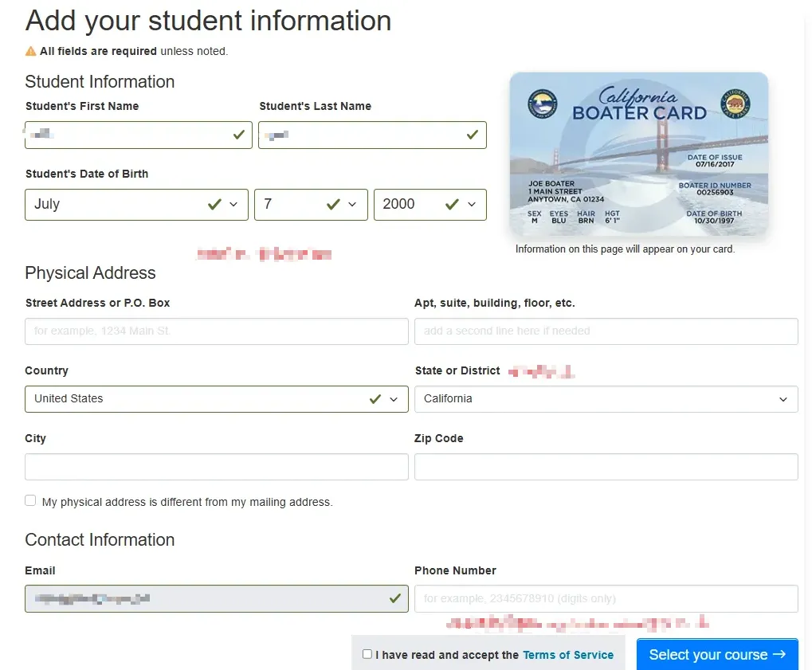Focus the Zip Code input field
The image size is (812, 670).
pyautogui.click(x=606, y=467)
